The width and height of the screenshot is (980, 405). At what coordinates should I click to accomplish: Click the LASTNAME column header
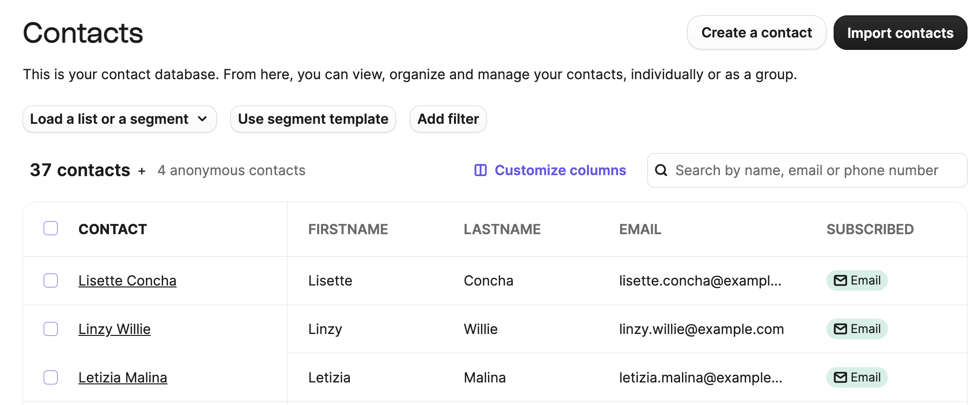pyautogui.click(x=502, y=229)
